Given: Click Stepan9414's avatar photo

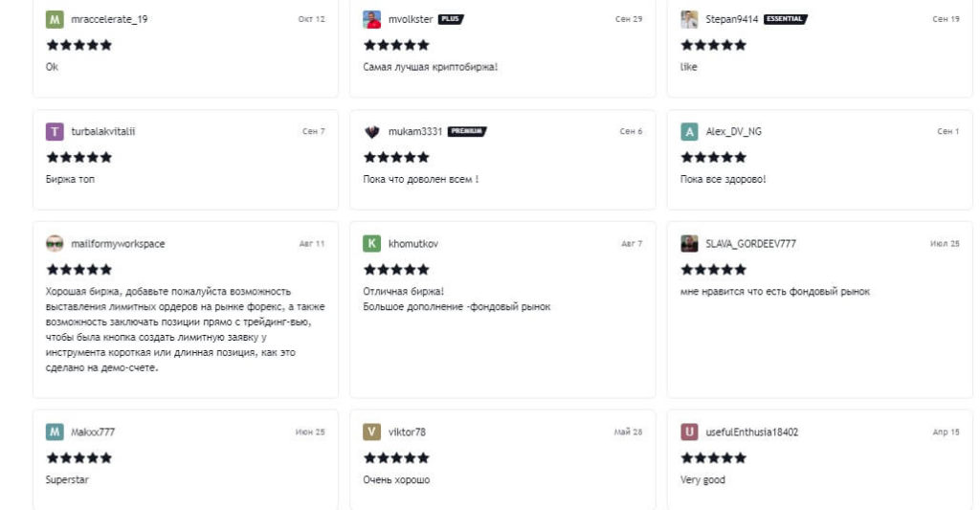Looking at the screenshot, I should [x=689, y=19].
